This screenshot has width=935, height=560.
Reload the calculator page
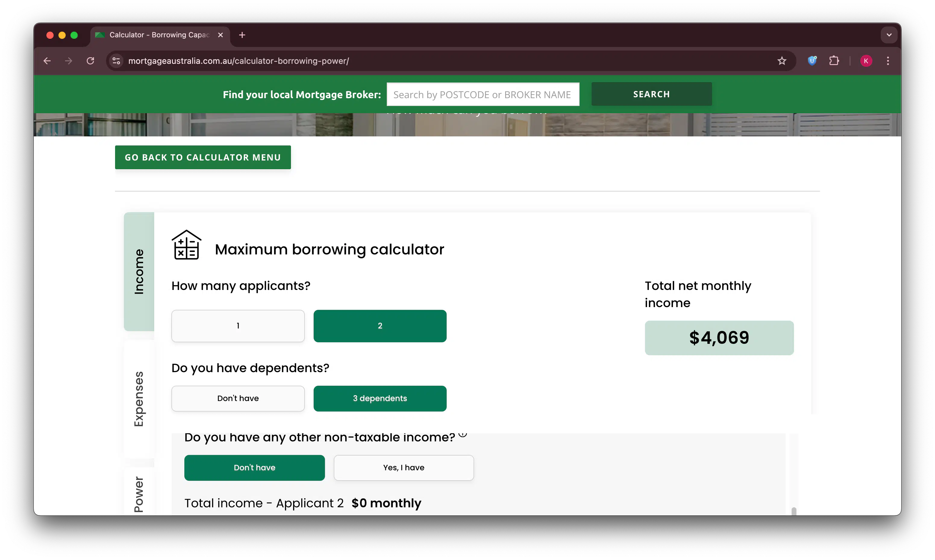[x=90, y=61]
